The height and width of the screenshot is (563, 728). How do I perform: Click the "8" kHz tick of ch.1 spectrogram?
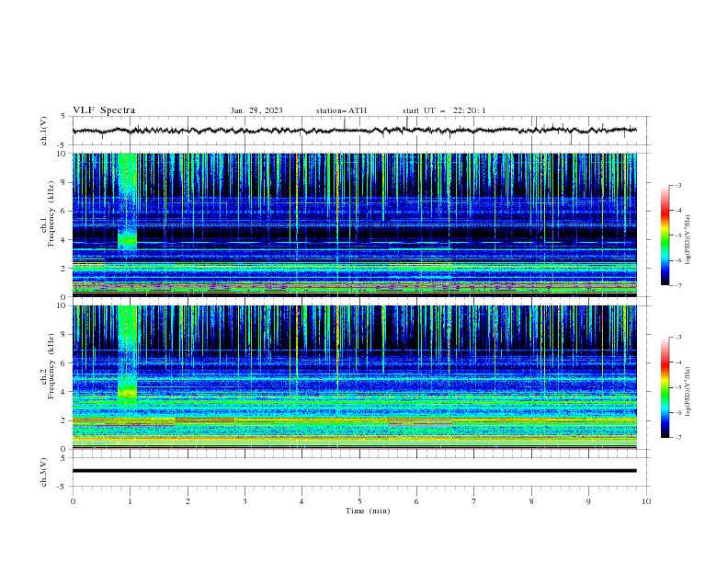click(x=64, y=182)
